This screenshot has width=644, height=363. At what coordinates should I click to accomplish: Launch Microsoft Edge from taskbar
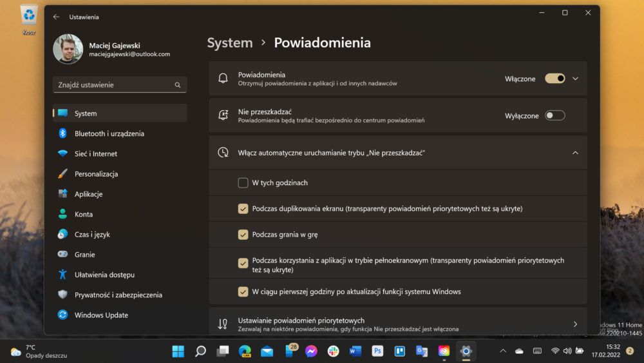point(245,351)
